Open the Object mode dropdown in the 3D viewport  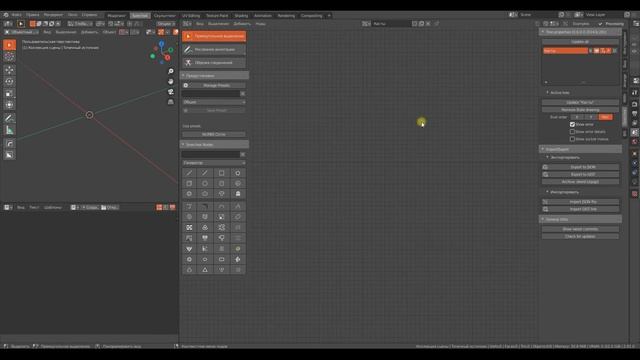[21, 32]
